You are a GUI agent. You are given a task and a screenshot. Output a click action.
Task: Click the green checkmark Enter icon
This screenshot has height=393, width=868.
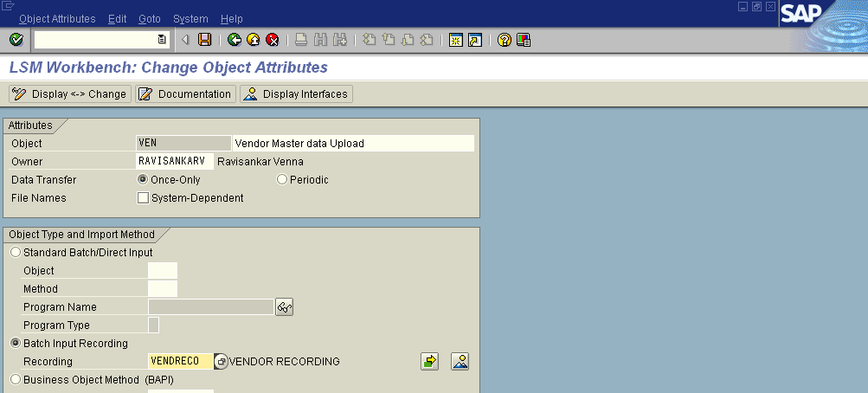16,40
